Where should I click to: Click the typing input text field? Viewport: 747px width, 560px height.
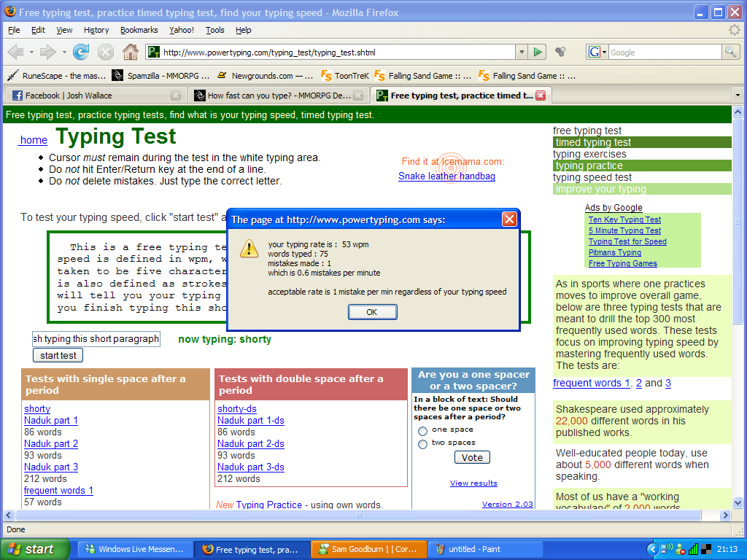coord(96,339)
